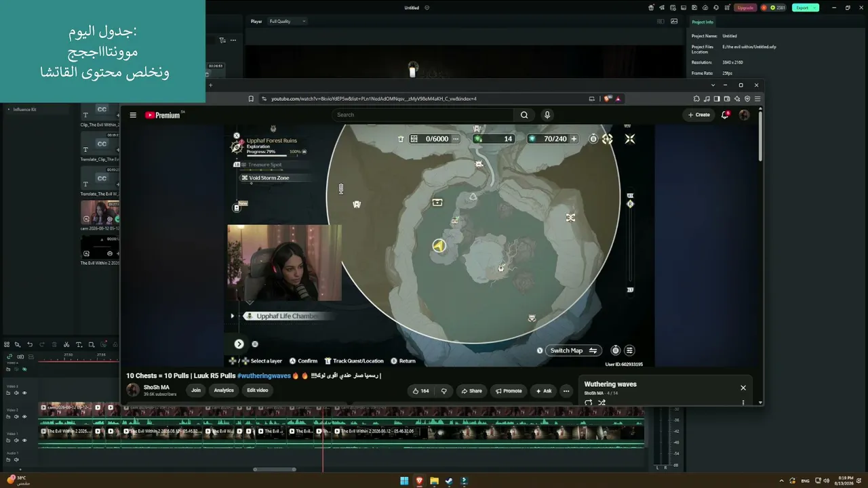Open the Brave Shields lion icon
868x488 pixels.
click(608, 99)
